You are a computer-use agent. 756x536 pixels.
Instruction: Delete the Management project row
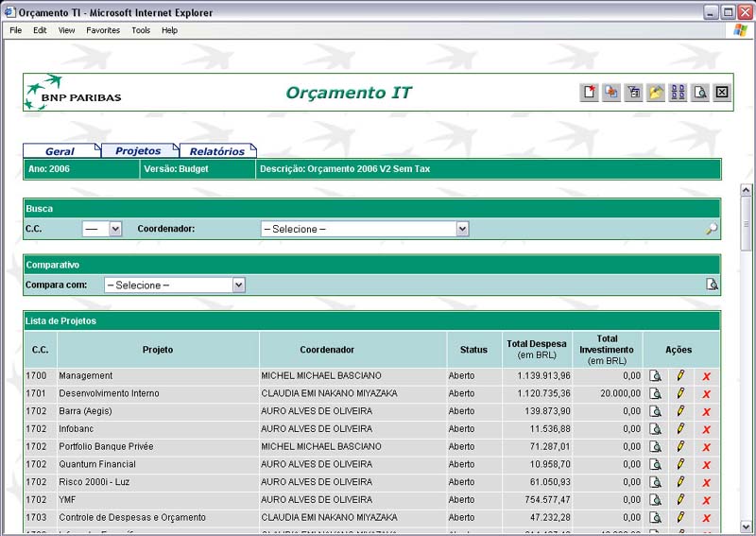(706, 376)
